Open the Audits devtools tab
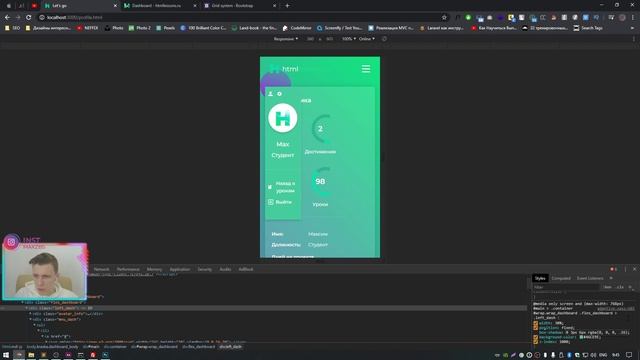The image size is (640, 360). pyautogui.click(x=225, y=269)
